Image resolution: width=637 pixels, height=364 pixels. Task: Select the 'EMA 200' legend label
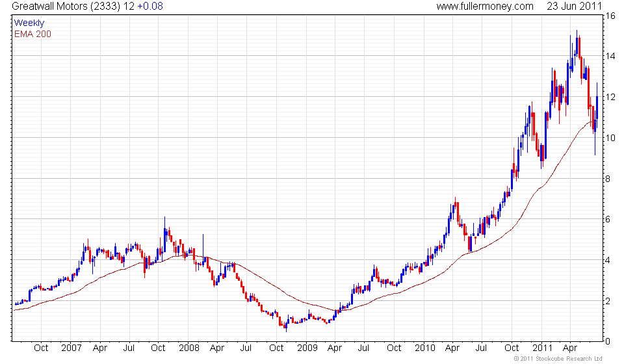coord(32,34)
